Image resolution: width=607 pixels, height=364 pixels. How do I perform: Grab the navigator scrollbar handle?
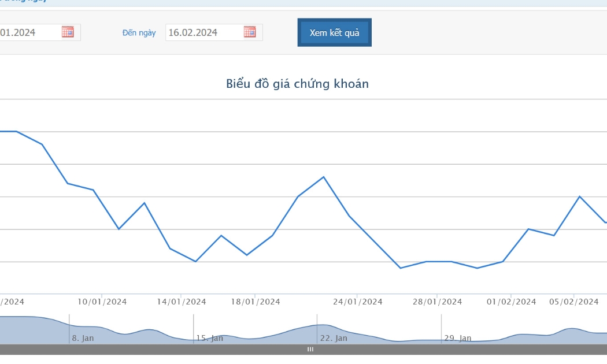click(x=310, y=350)
